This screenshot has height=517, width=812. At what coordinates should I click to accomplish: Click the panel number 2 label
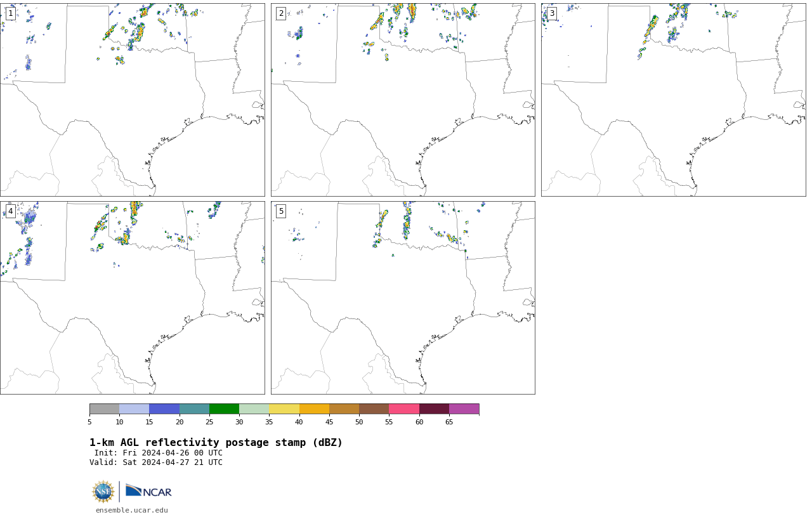tap(281, 13)
